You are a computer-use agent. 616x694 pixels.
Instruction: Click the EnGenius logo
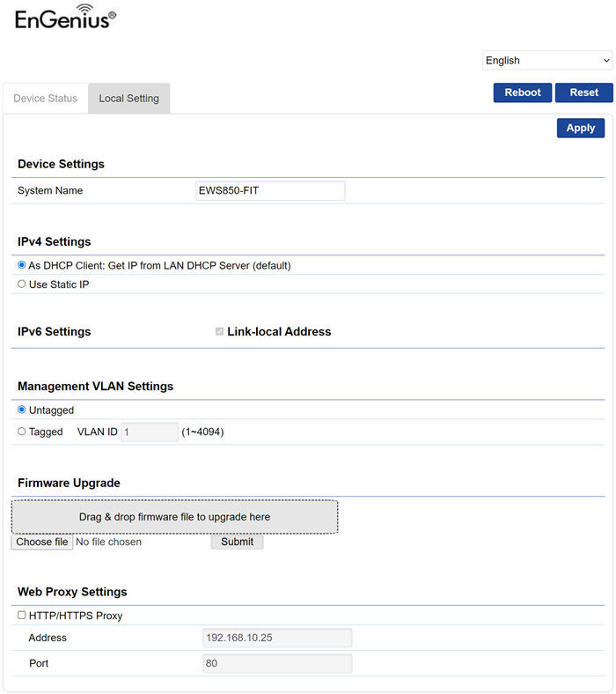click(x=65, y=17)
